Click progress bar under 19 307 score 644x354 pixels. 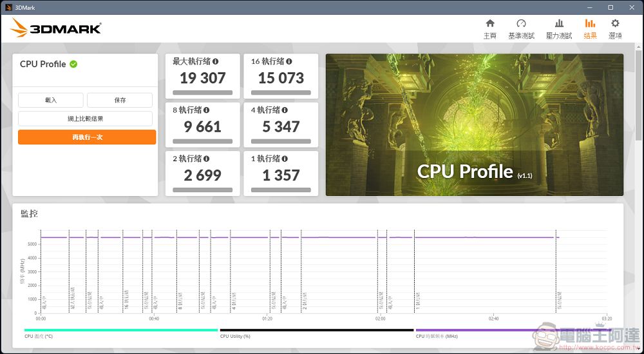click(x=202, y=92)
